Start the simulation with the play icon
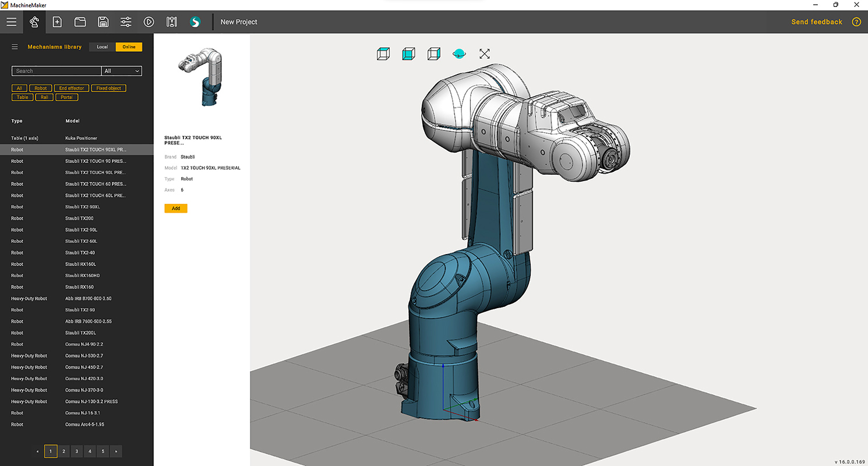 pyautogui.click(x=149, y=22)
